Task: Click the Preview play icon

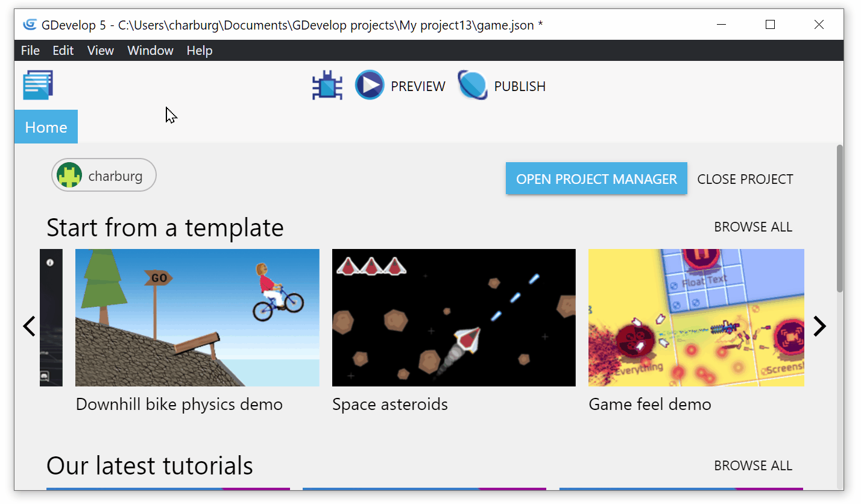Action: (370, 86)
